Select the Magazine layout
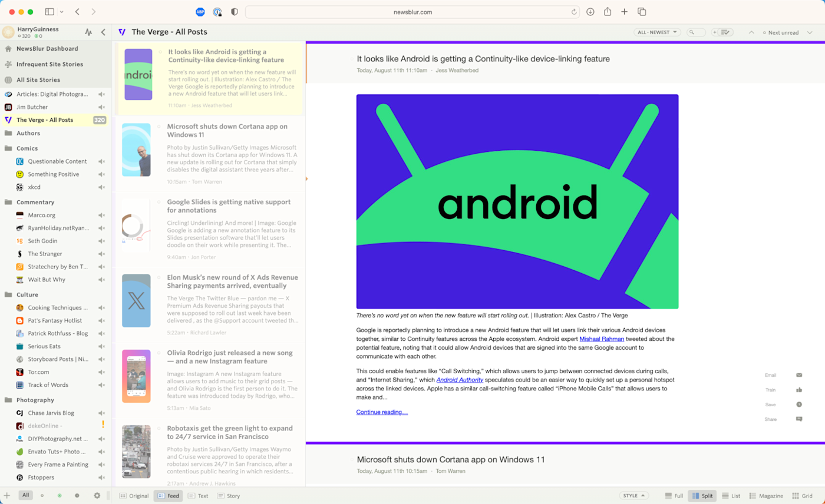 (766, 496)
